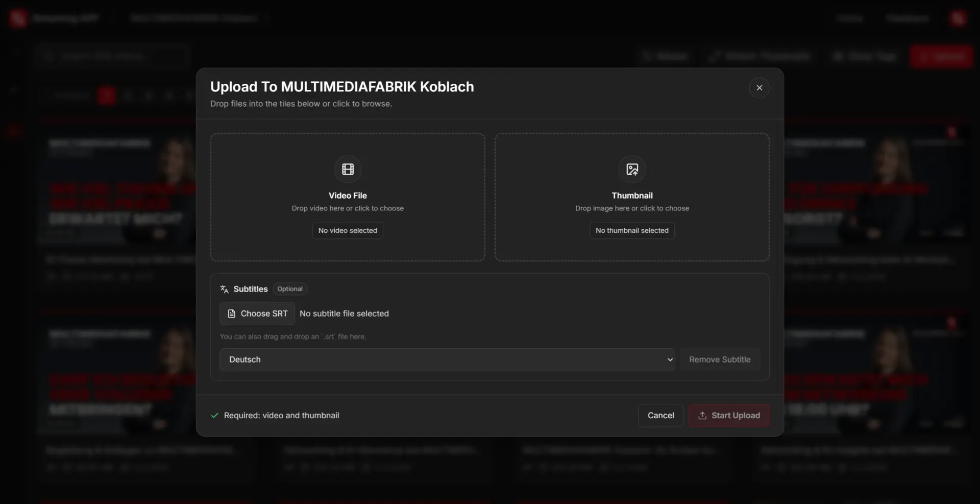Click 'Drop video here or click to choose'
Screen dimensions: 980x504
pyautogui.click(x=348, y=208)
